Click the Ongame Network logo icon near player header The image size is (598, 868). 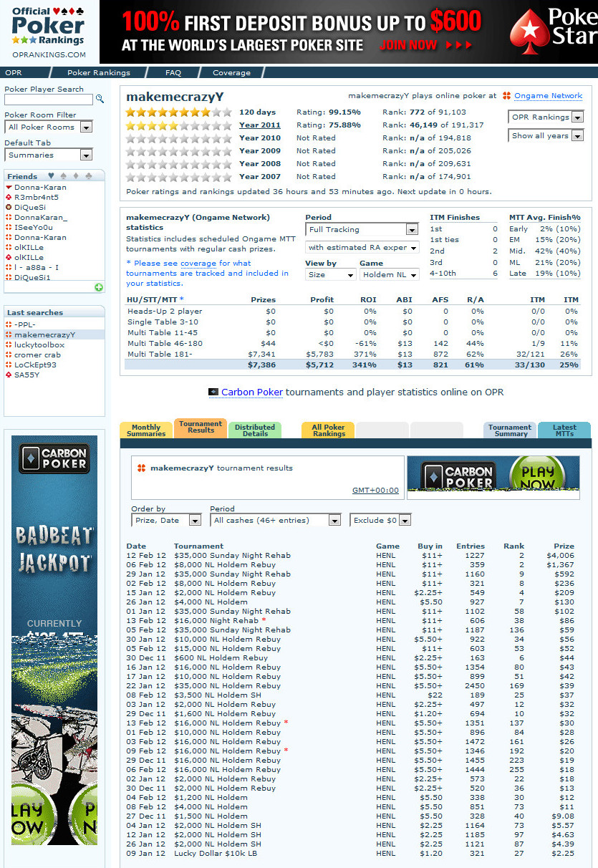[506, 95]
